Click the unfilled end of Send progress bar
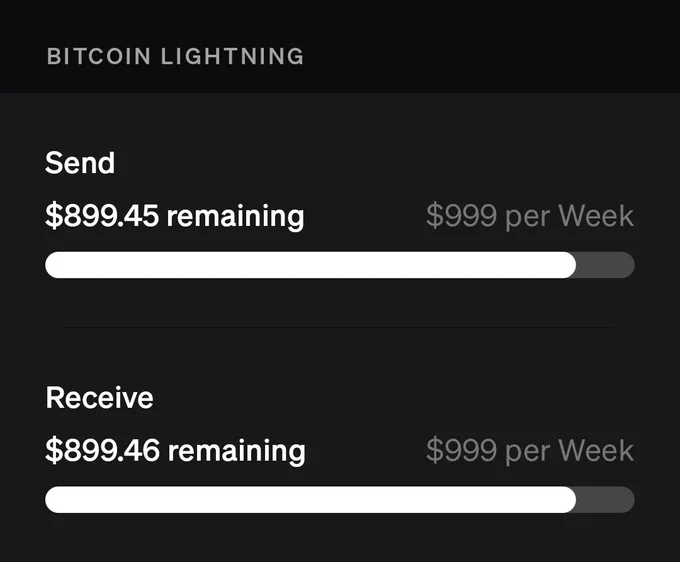 (x=605, y=265)
